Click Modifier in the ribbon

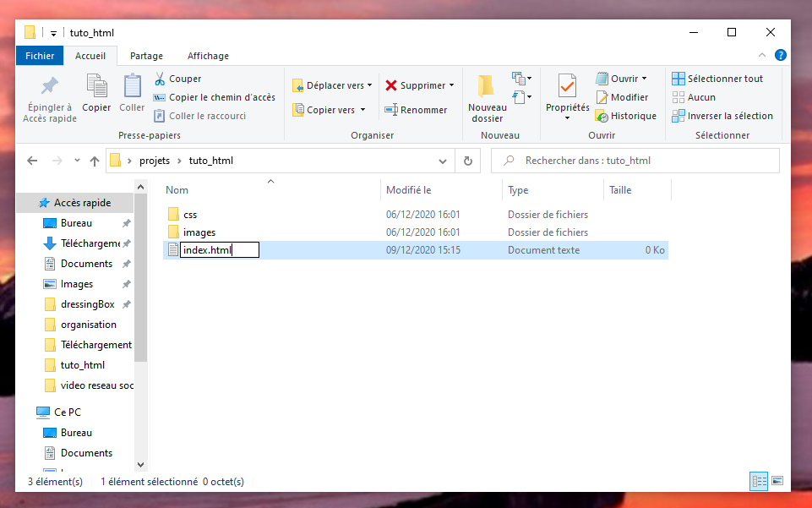622,97
